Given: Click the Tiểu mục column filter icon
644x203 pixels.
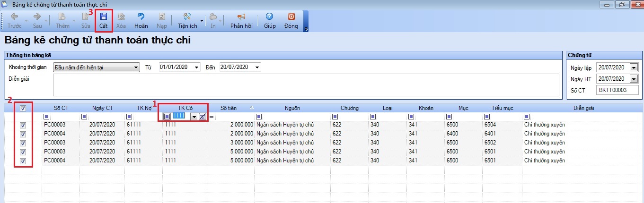Looking at the screenshot, I should tap(487, 117).
